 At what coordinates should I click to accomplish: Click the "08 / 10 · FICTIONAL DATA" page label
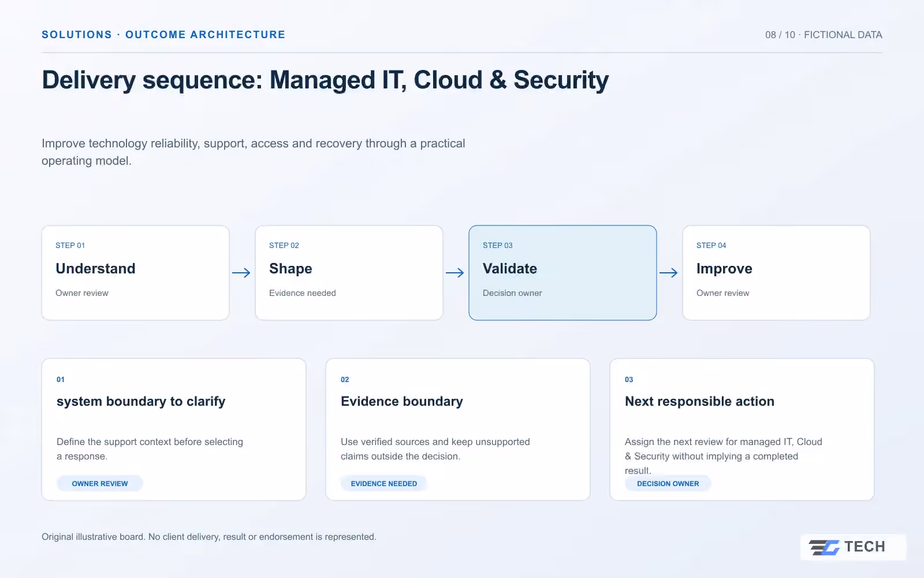click(824, 35)
